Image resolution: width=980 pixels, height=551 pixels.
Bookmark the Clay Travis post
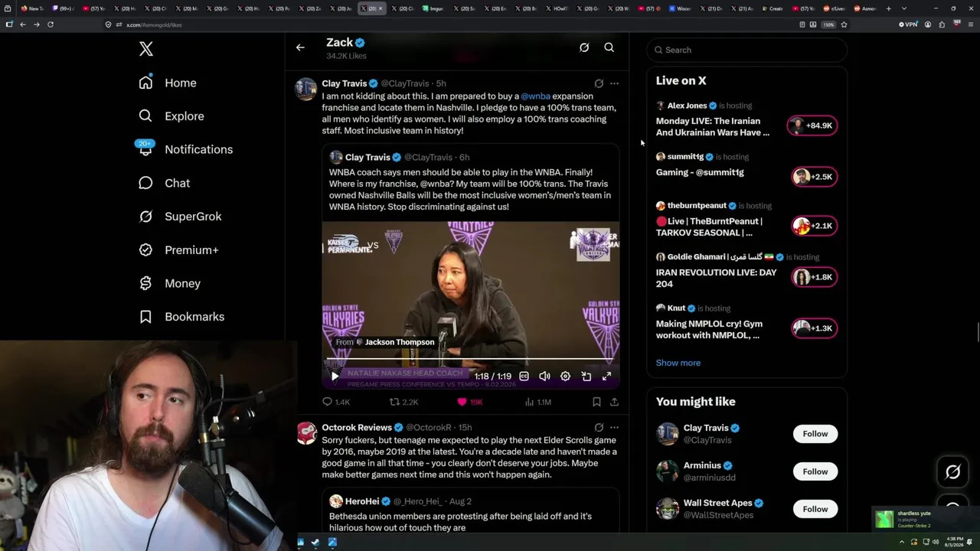[x=596, y=402]
